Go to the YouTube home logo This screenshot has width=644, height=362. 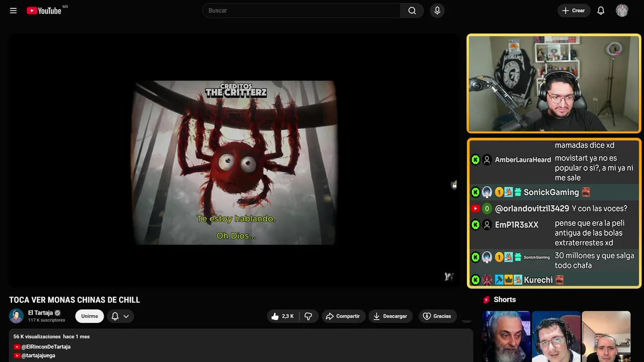coord(44,11)
